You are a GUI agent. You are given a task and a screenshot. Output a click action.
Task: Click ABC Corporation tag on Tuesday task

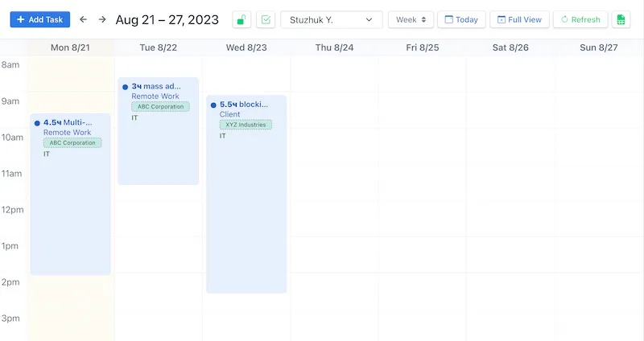(x=160, y=106)
